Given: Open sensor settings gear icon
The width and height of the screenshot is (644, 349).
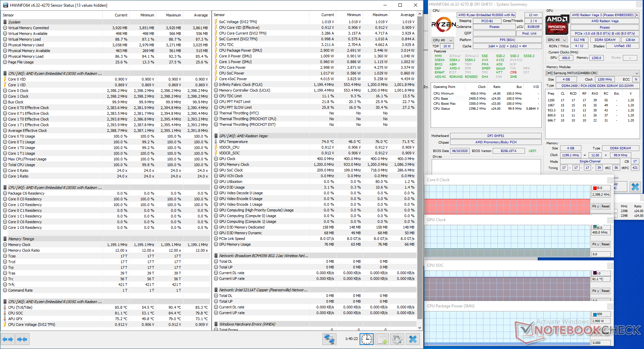Looking at the screenshot, I should click(397, 340).
